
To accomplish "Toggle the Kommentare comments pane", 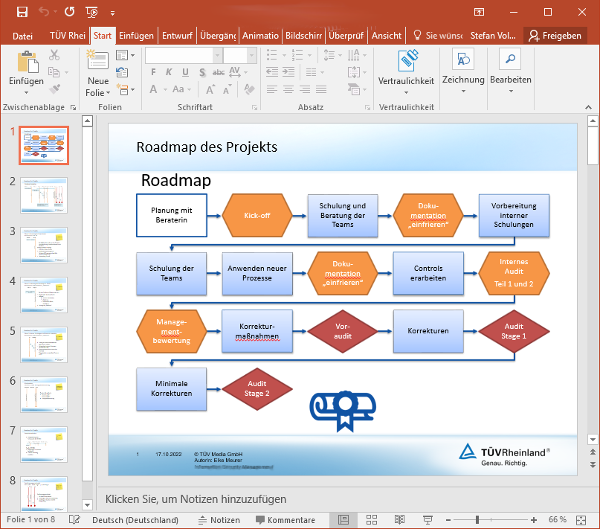I will (285, 520).
